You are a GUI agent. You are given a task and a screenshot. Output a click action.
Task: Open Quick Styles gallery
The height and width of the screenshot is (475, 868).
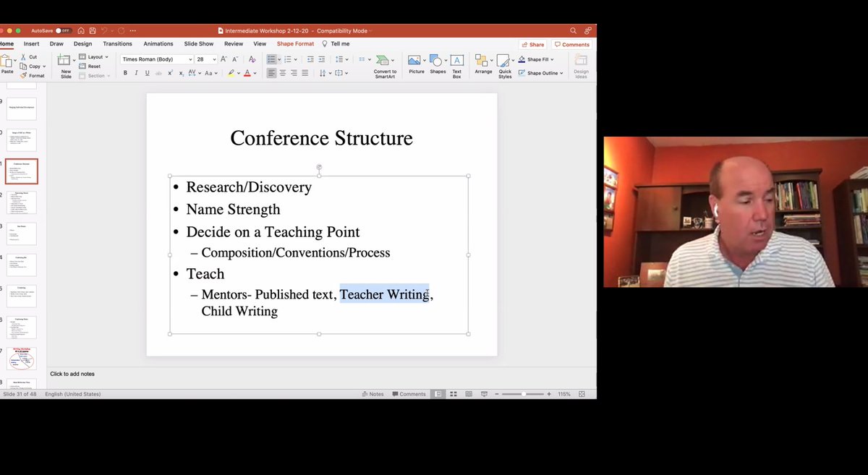[505, 66]
